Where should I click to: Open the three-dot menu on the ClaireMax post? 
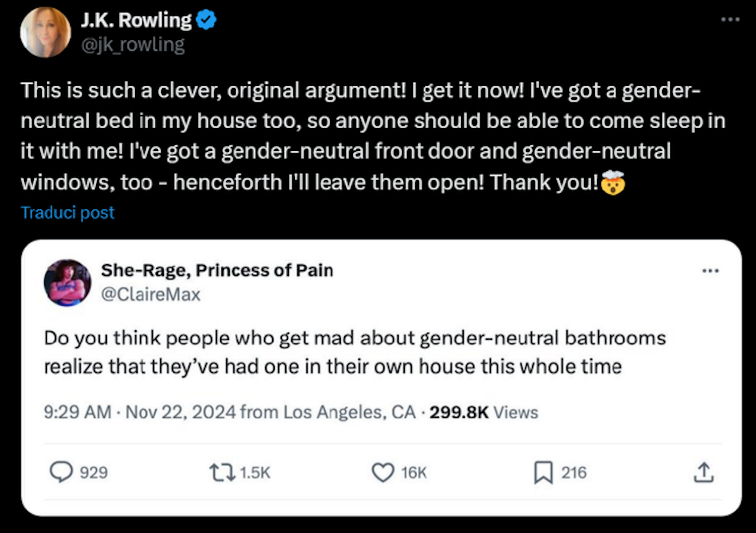point(710,271)
